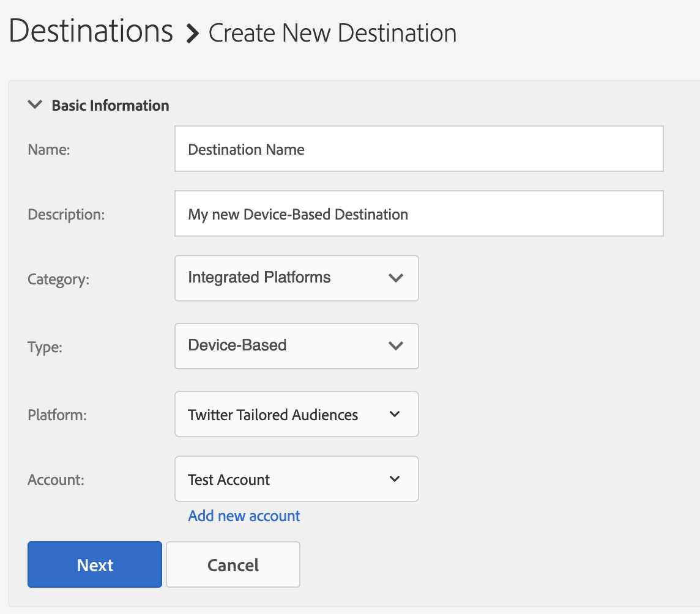Click the breadcrumb arrow separator icon
Image resolution: width=700 pixels, height=614 pixels.
tap(193, 34)
